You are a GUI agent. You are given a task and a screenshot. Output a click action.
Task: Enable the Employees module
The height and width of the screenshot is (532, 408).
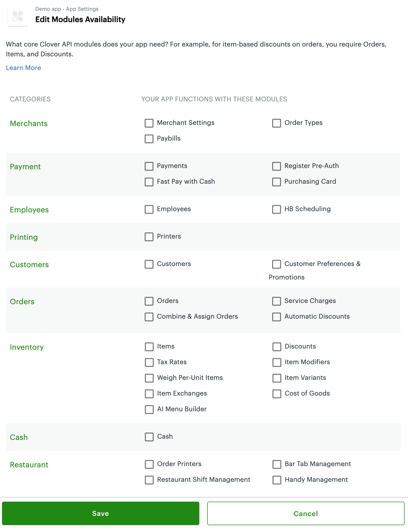[x=149, y=209]
